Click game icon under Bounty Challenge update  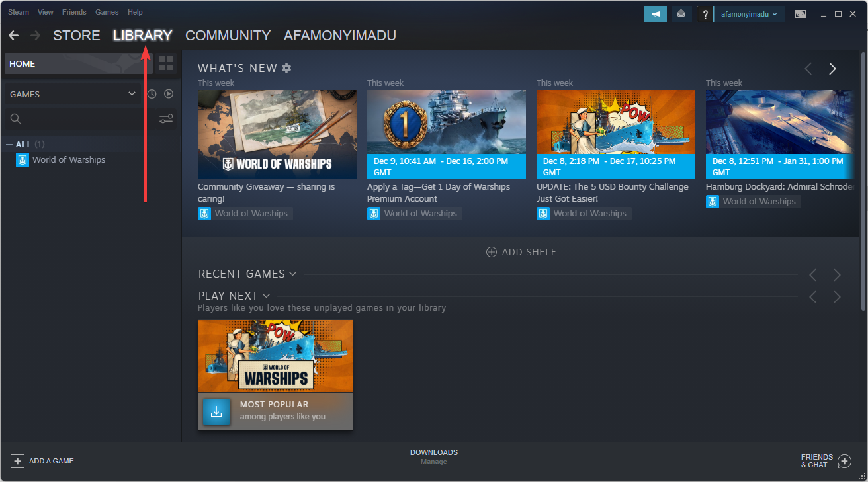543,214
